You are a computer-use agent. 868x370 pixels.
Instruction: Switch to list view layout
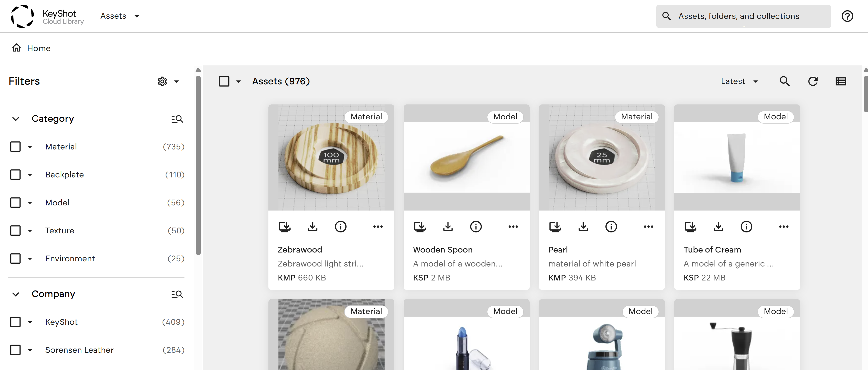point(840,81)
